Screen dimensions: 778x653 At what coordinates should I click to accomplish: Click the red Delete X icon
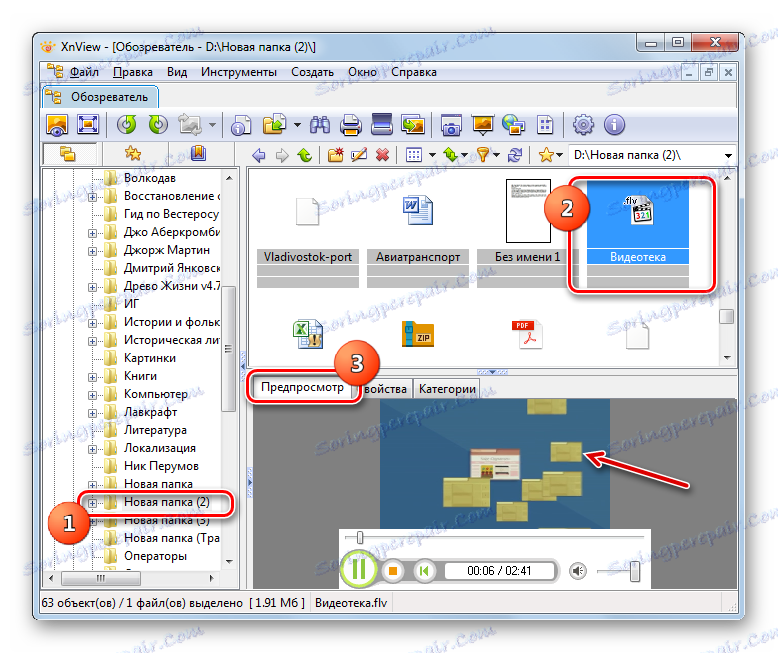coord(382,155)
